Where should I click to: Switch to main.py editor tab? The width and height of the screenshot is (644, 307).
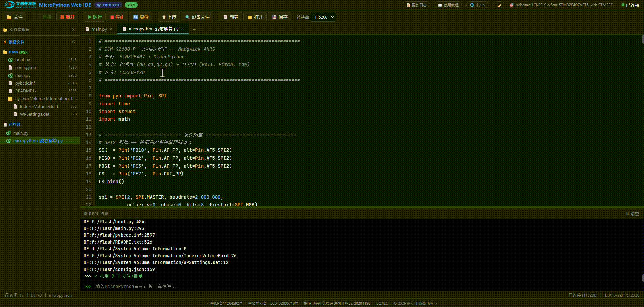(99, 29)
